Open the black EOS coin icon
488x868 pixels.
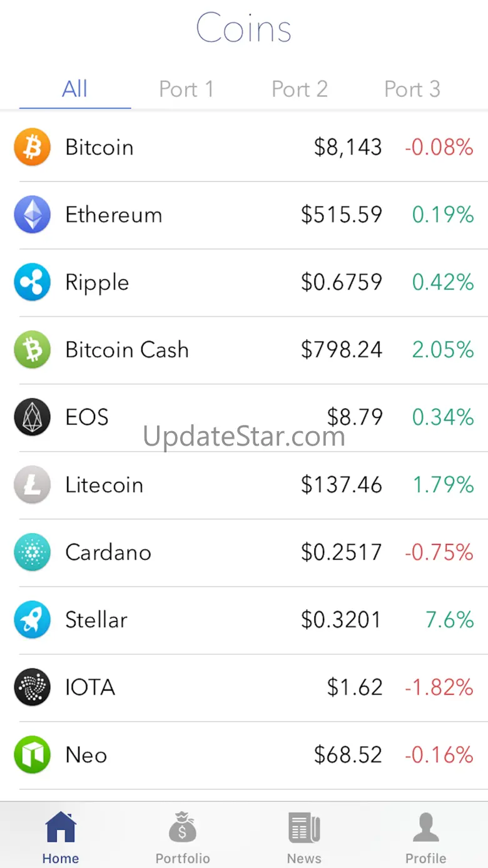32,417
